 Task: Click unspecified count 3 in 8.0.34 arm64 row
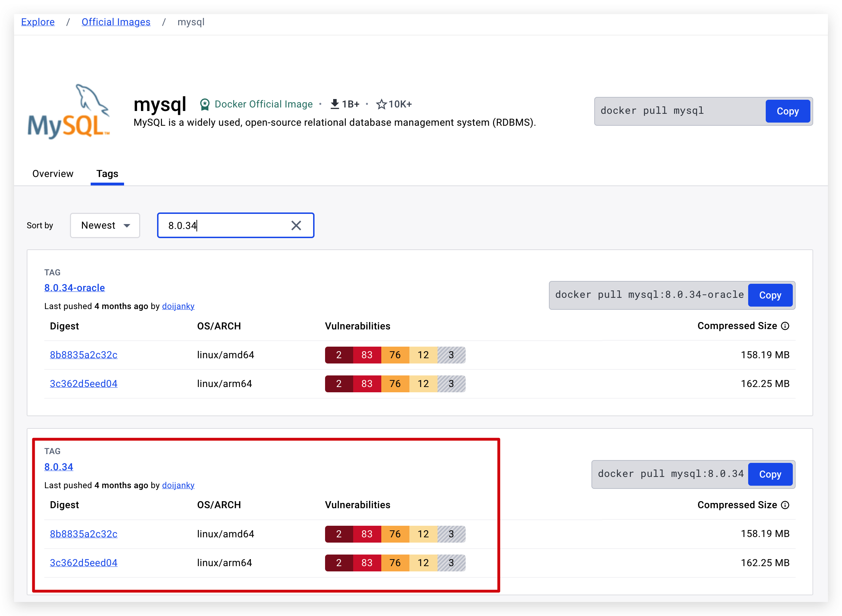tap(451, 563)
